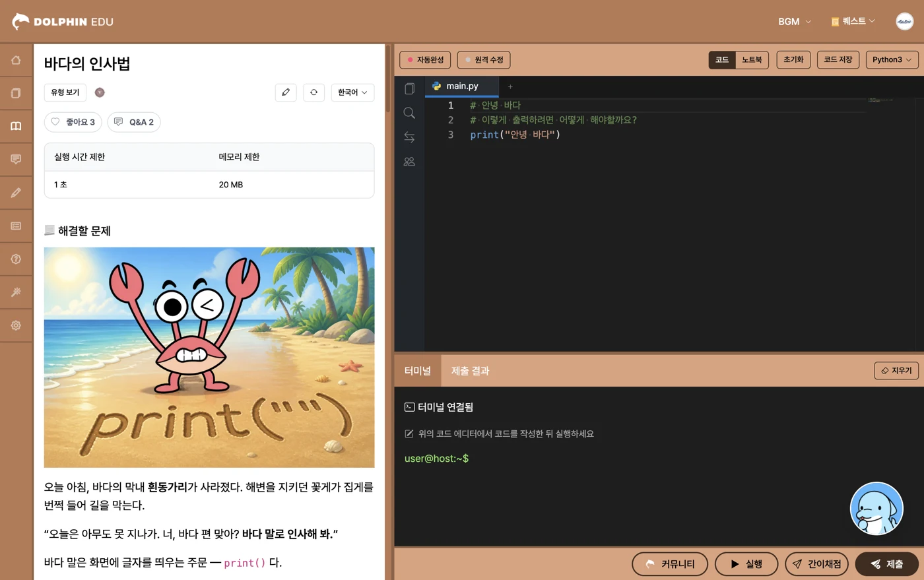Switch to 코드 view
Viewport: 924px width, 580px height.
click(722, 59)
